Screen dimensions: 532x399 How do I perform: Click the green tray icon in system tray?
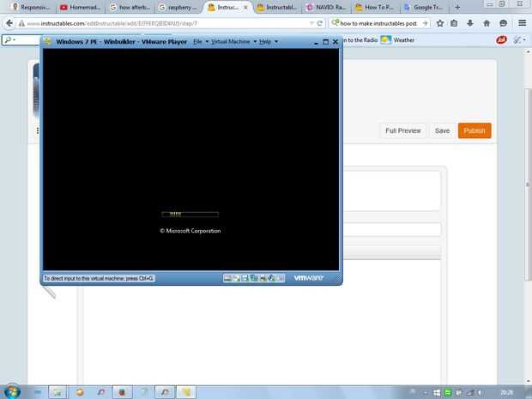click(x=448, y=392)
